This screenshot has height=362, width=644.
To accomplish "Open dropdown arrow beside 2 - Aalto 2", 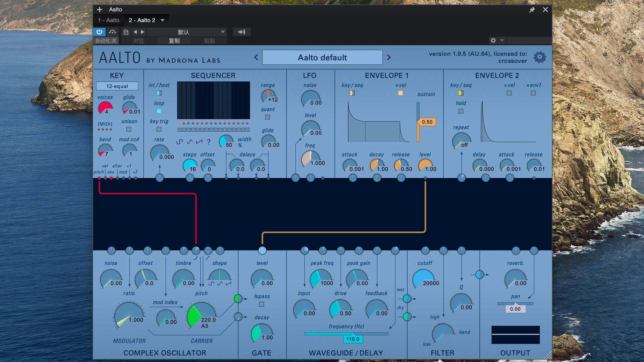I will coord(163,20).
